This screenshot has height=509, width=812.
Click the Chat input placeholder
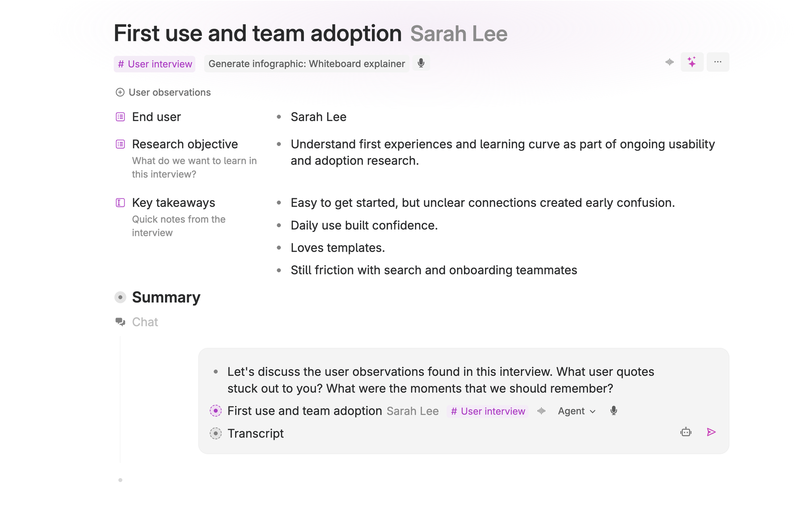pos(145,322)
